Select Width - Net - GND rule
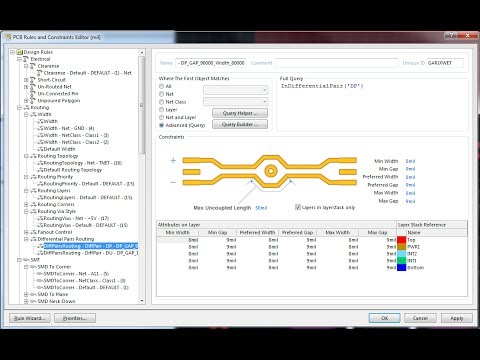 coord(69,128)
